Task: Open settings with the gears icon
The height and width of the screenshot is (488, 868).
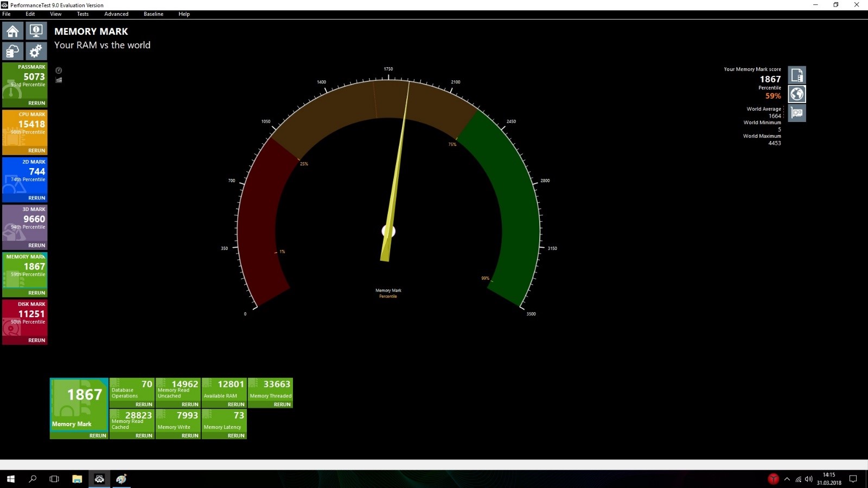Action: (36, 52)
